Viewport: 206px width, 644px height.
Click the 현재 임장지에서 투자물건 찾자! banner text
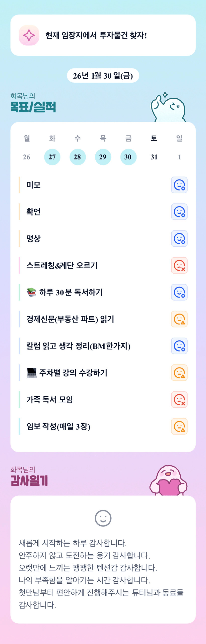coord(96,35)
